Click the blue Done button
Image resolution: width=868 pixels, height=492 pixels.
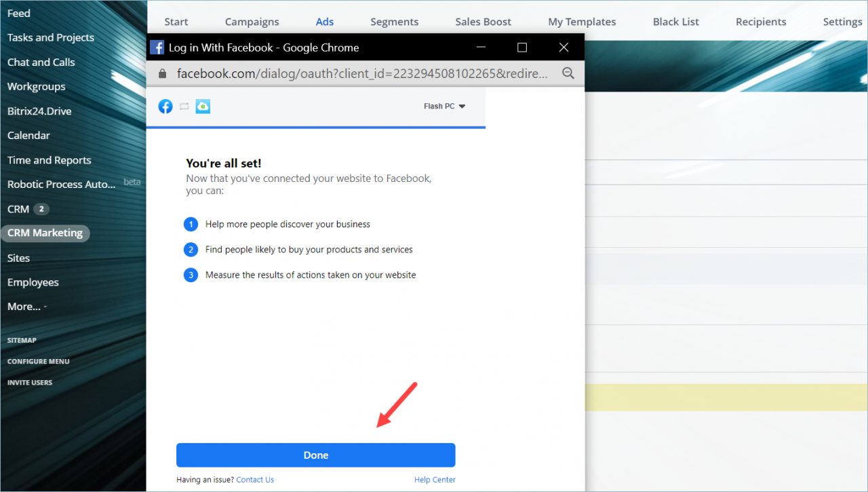click(316, 455)
